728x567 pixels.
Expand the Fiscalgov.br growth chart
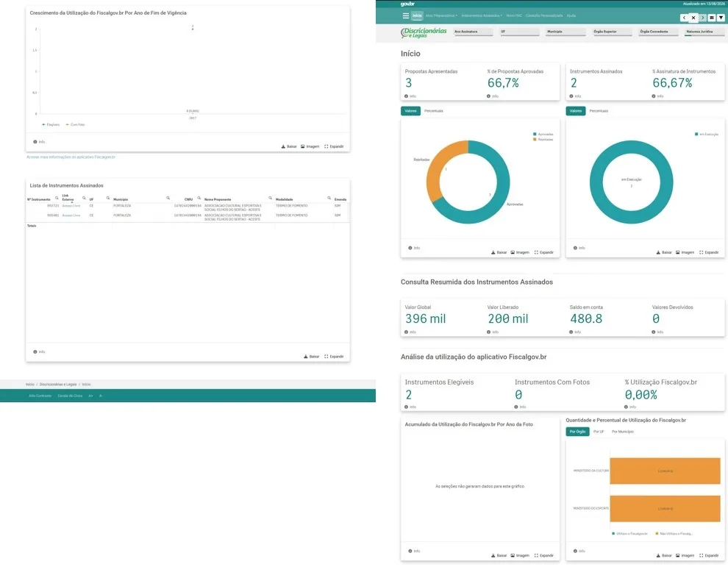[334, 147]
